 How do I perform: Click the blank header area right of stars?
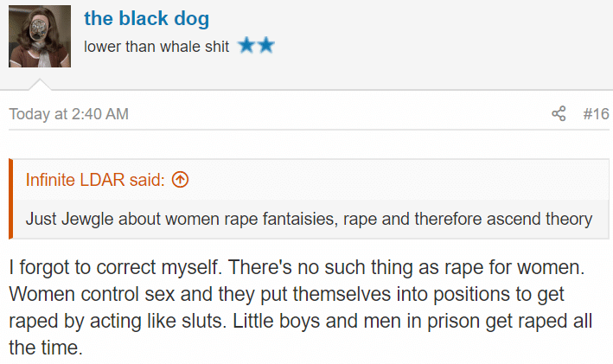444,45
